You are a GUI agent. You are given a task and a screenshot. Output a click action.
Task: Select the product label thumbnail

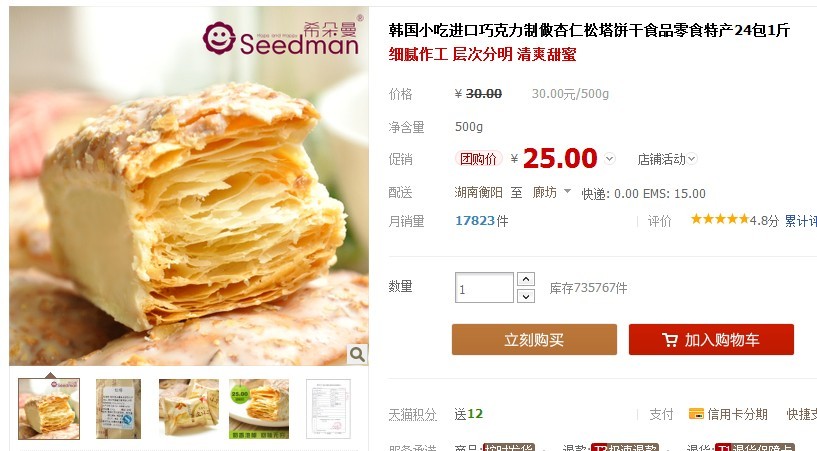(x=118, y=409)
